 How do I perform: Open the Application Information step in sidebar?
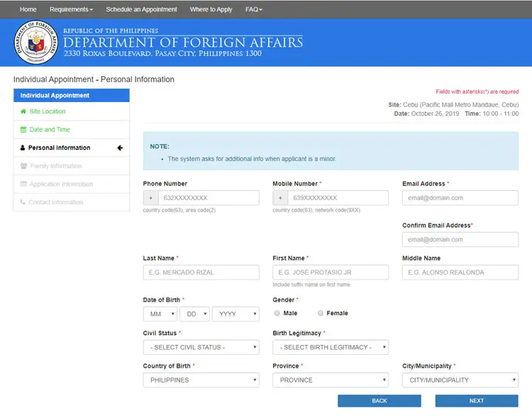tap(72, 184)
